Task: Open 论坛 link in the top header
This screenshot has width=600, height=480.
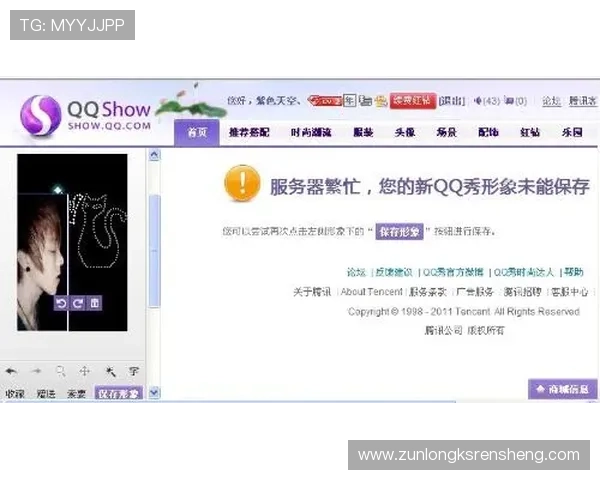Action: (x=551, y=101)
